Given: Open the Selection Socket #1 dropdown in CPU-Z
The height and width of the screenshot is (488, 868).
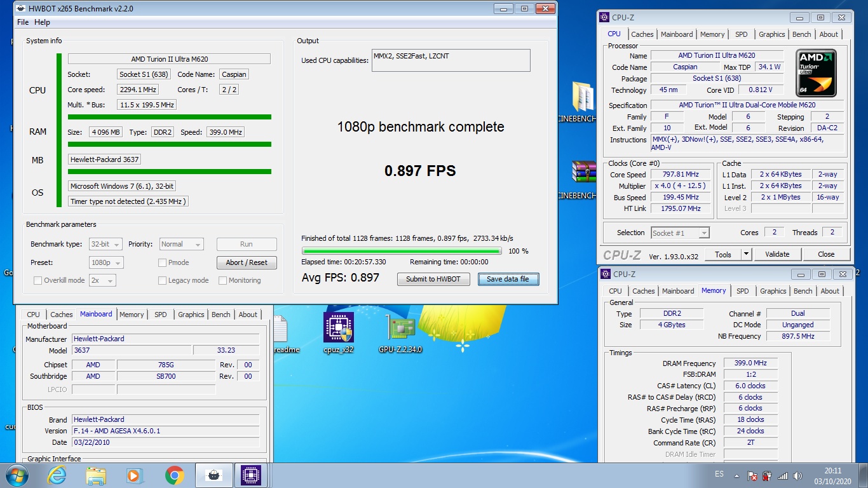Looking at the screenshot, I should pyautogui.click(x=680, y=233).
